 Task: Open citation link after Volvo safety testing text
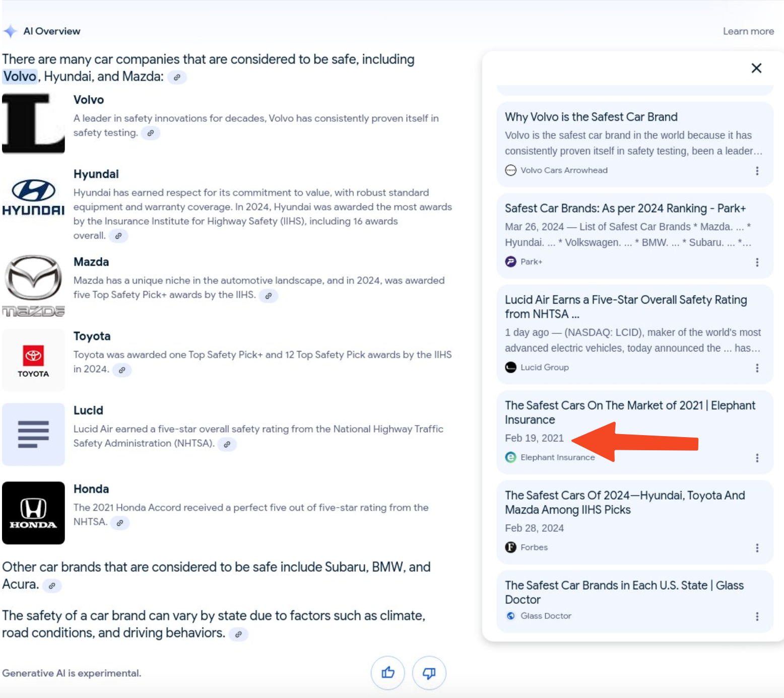pyautogui.click(x=150, y=133)
